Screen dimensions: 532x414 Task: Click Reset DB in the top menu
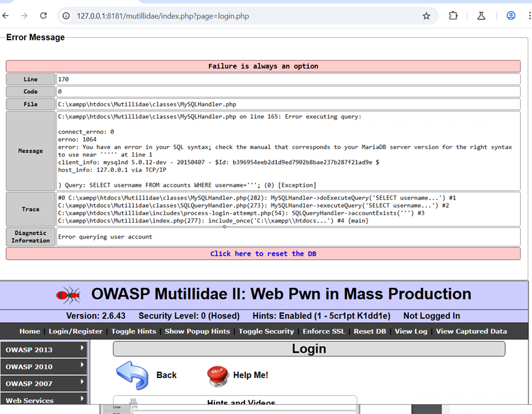[370, 331]
